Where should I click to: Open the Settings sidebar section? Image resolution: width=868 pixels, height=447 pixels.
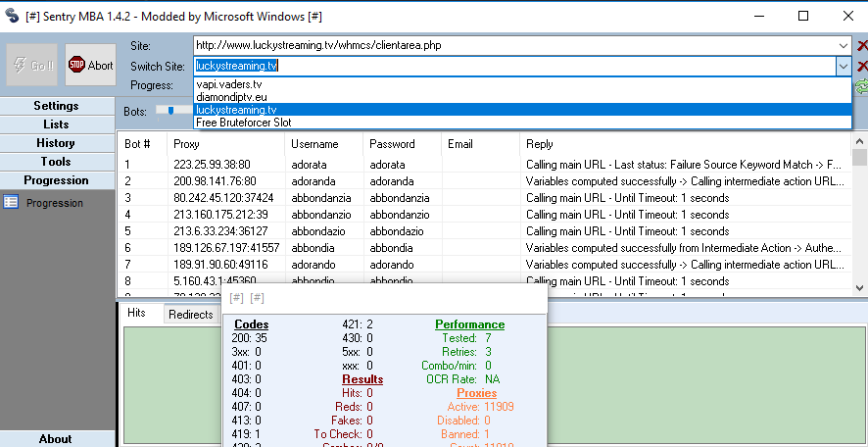[57, 106]
